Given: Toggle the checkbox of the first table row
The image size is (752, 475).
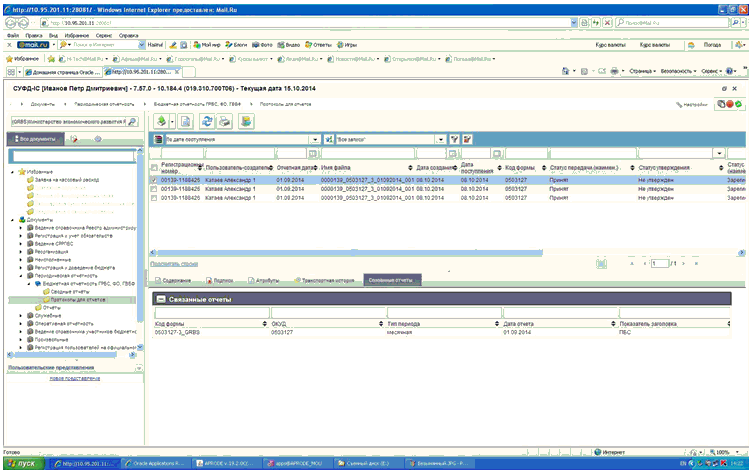Looking at the screenshot, I should (154, 180).
